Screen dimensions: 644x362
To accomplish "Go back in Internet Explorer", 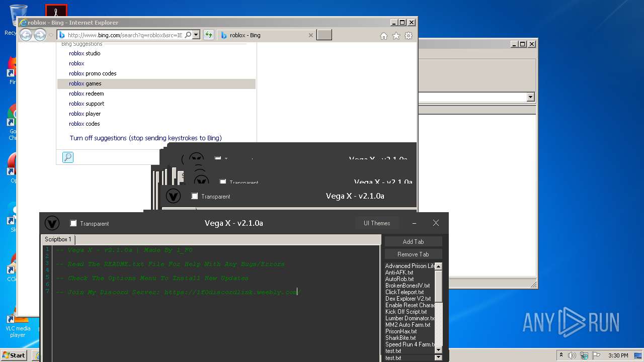I will (x=26, y=35).
